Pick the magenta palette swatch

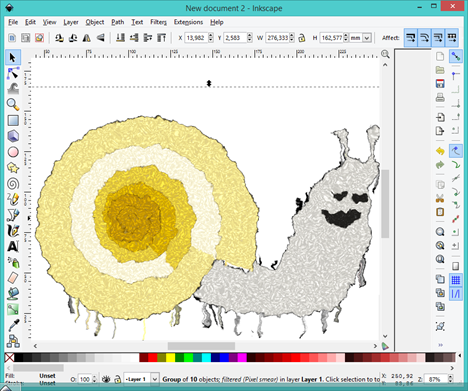tap(242, 358)
